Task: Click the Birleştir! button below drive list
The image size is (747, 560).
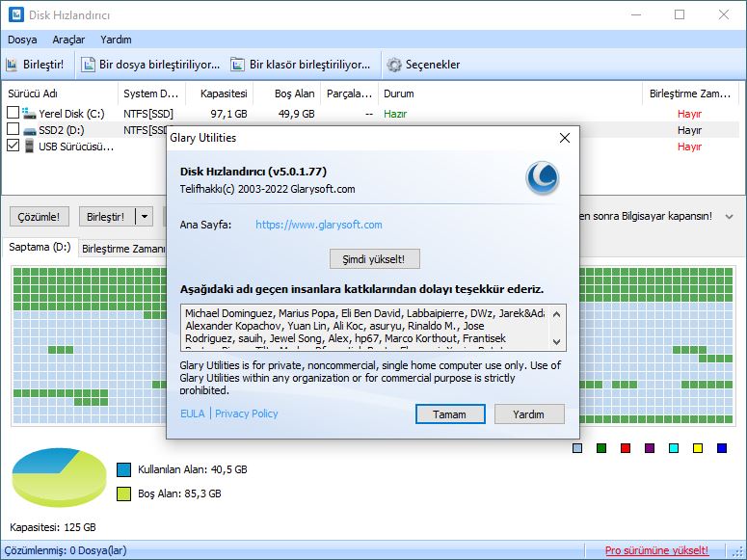Action: (106, 217)
